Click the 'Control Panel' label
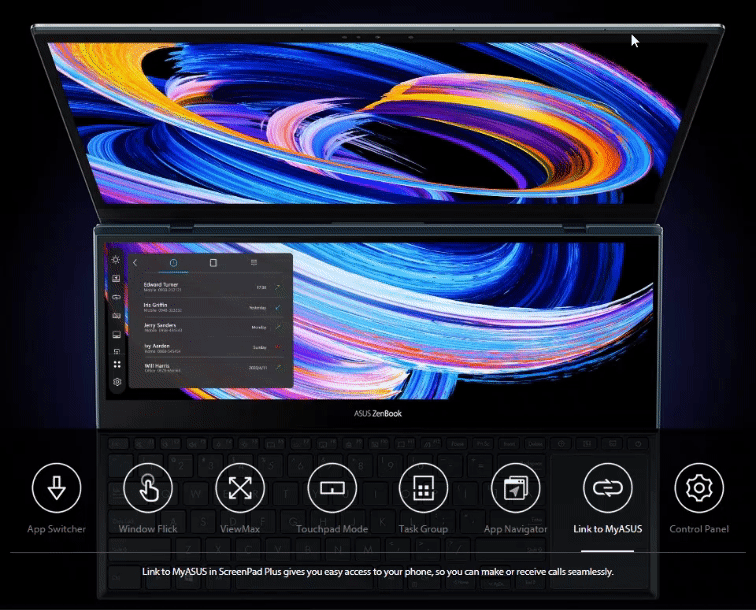 tap(699, 529)
